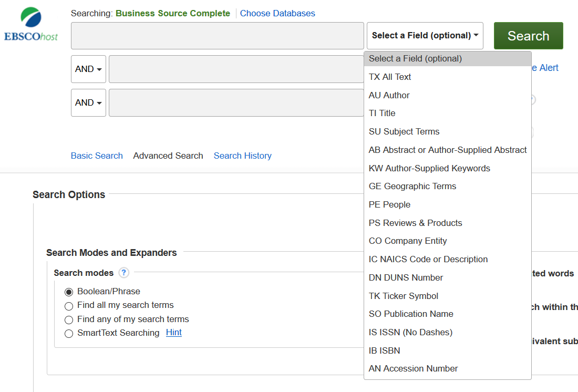
Task: Expand the second AND operator dropdown
Action: (88, 103)
